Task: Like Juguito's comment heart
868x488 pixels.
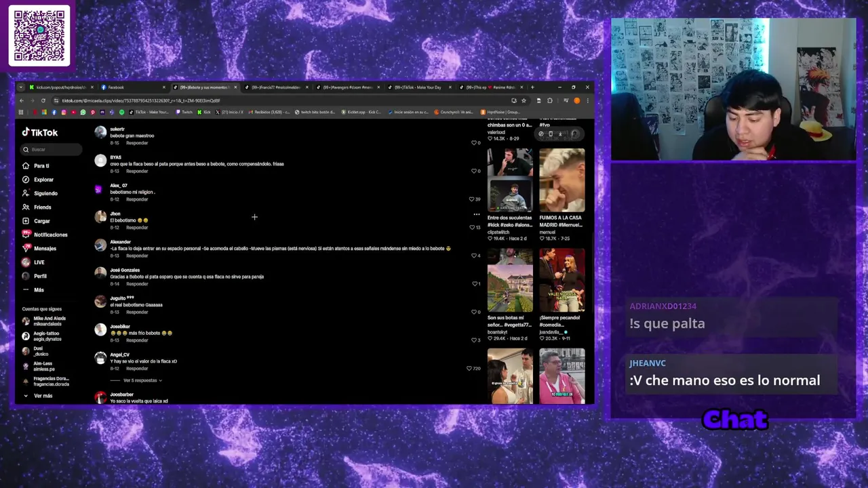Action: (x=474, y=312)
